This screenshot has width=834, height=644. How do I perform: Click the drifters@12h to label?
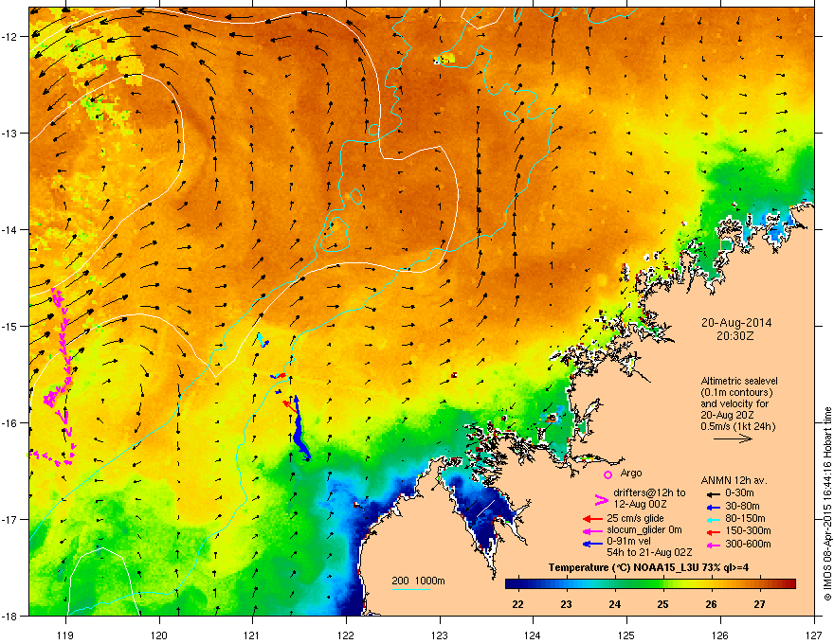[x=649, y=492]
